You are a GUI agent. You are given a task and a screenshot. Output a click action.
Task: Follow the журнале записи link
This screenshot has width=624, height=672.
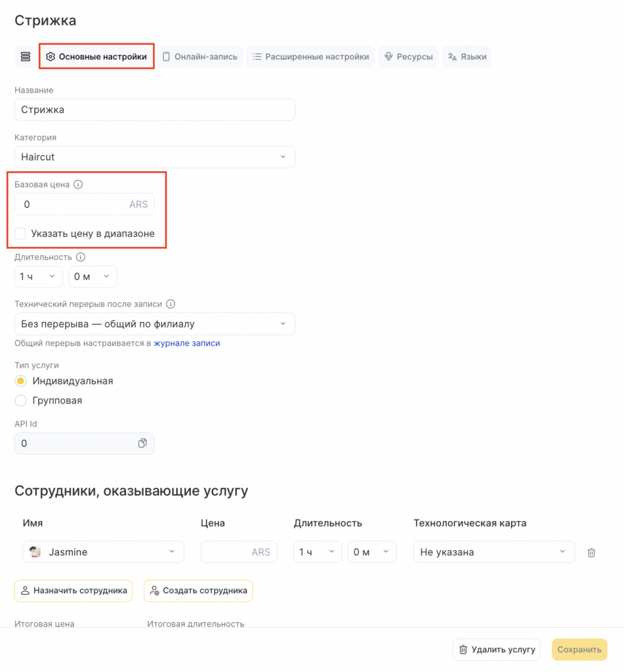(187, 343)
